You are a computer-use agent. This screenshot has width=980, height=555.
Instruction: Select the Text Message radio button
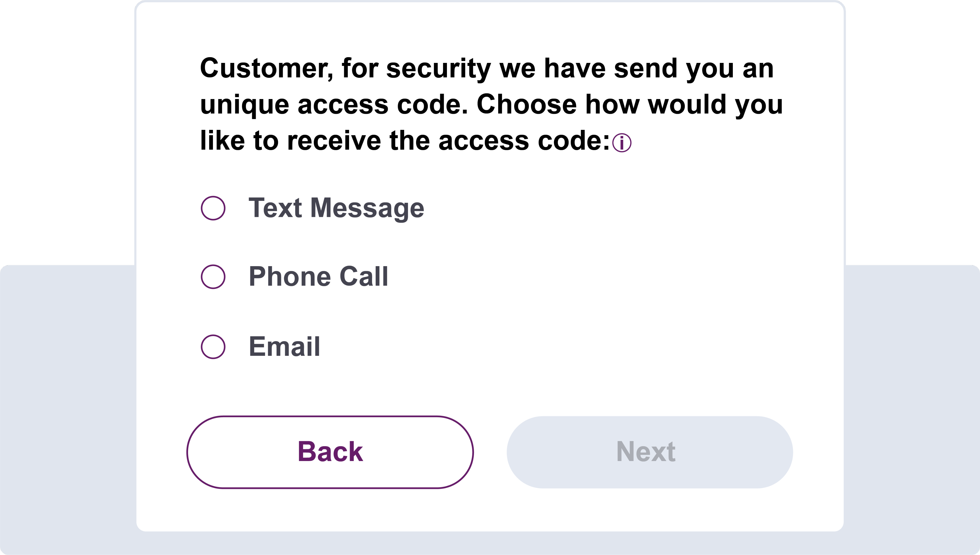[x=213, y=208]
